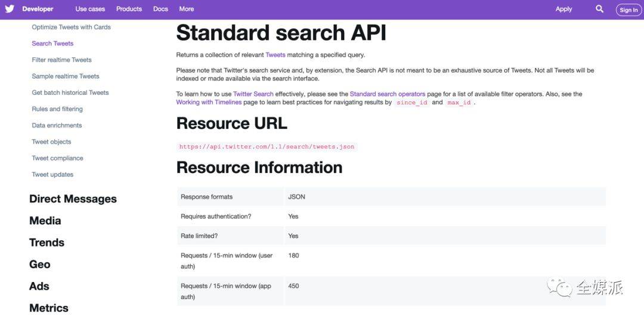Click the Twitter Search link
Screen dimensions: 644x316
[253, 94]
